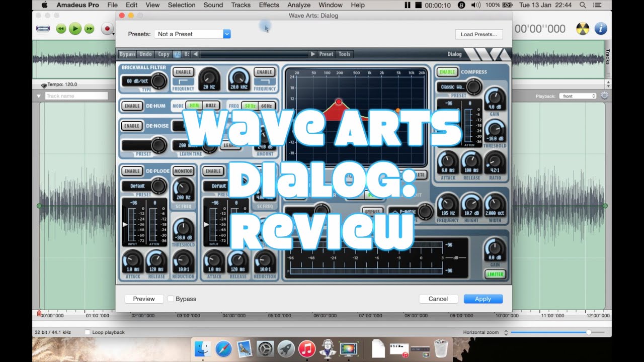Click the A preset slot button
This screenshot has height=362, width=644.
pos(177,54)
